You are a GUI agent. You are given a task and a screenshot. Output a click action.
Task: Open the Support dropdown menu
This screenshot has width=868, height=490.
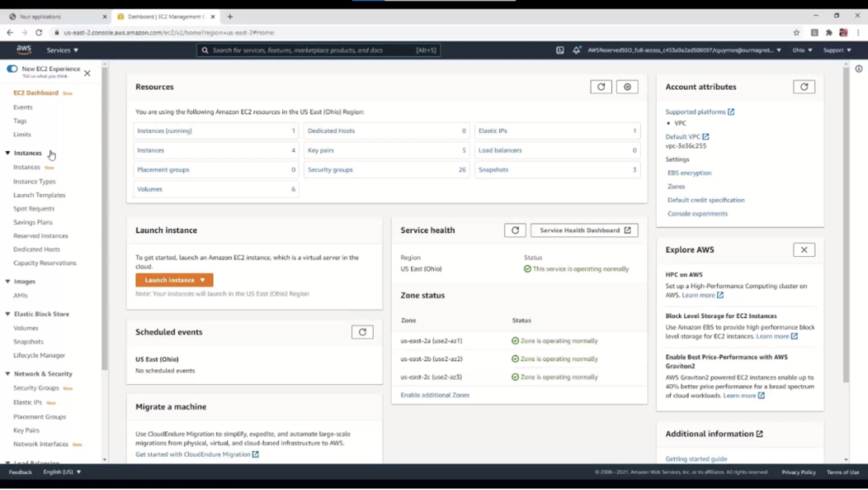[x=837, y=50]
